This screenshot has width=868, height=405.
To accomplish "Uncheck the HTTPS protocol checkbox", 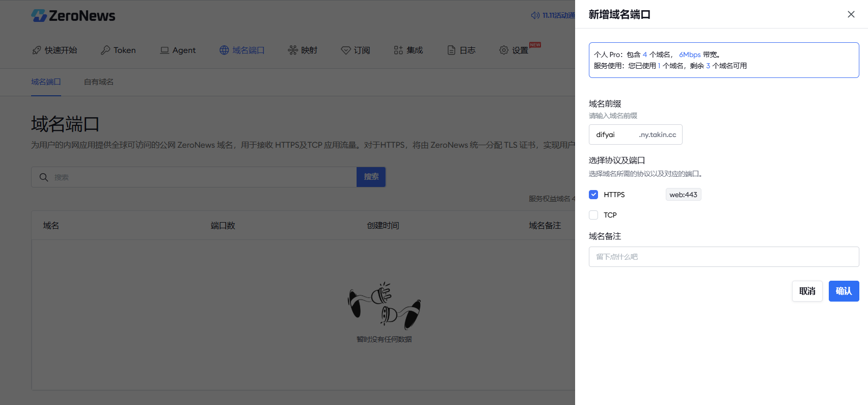I will [x=593, y=195].
